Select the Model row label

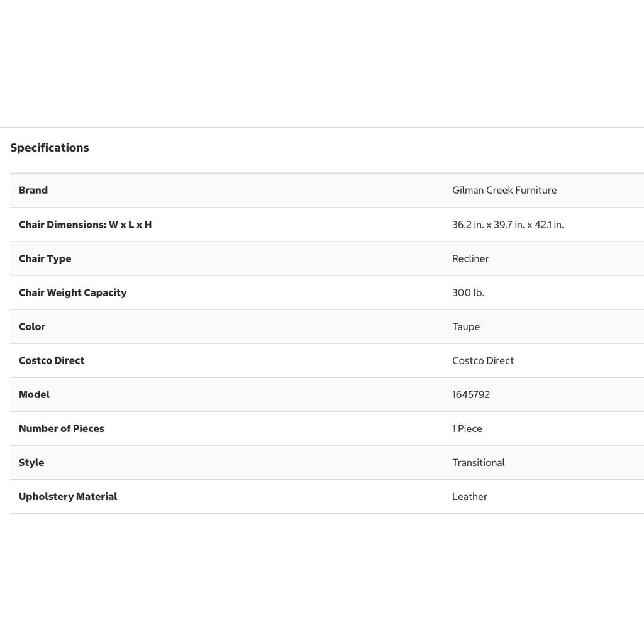click(x=34, y=395)
